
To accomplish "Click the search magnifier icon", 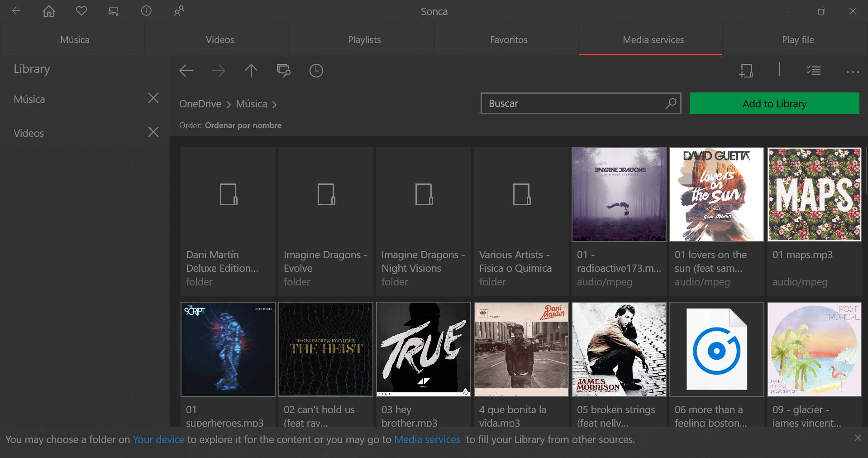I will tap(671, 103).
